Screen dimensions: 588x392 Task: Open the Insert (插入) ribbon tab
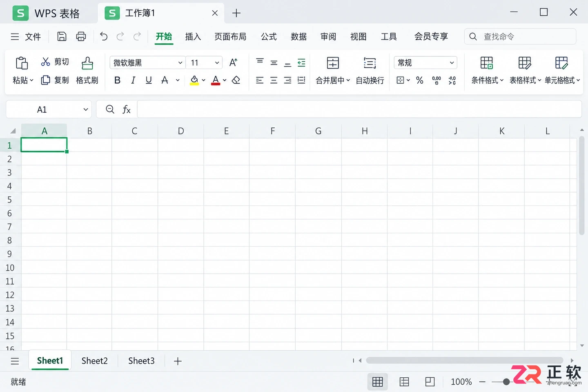193,37
